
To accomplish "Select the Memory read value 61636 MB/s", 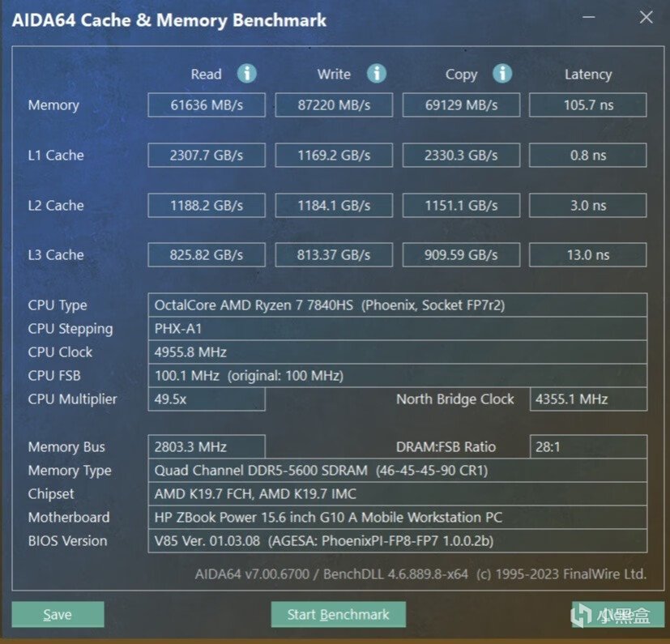I will 207,104.
